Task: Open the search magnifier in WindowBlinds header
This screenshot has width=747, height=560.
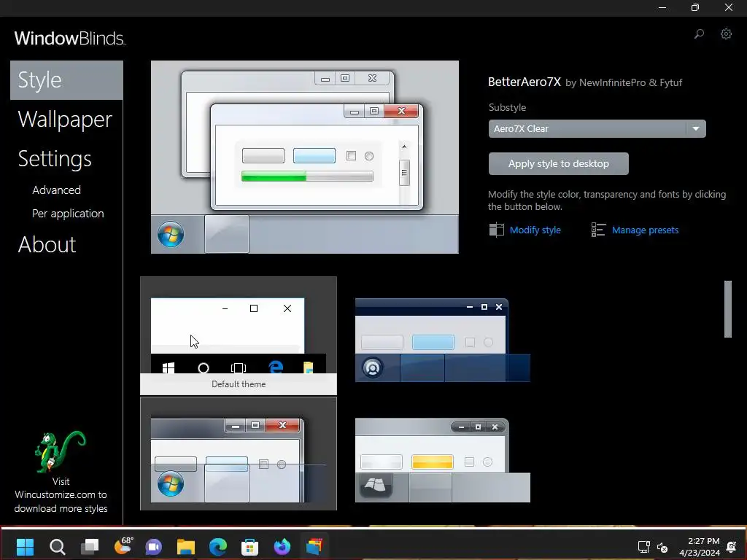Action: [x=699, y=34]
